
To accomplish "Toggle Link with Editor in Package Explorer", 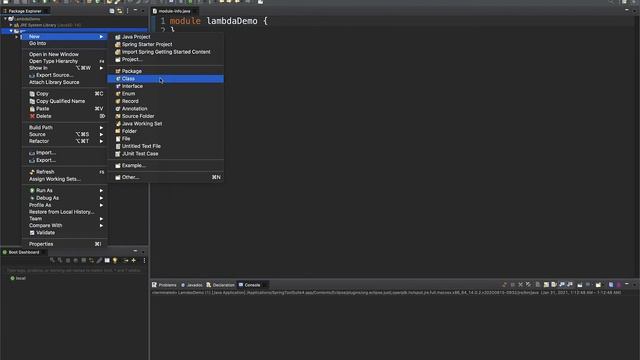I will tap(120, 11).
